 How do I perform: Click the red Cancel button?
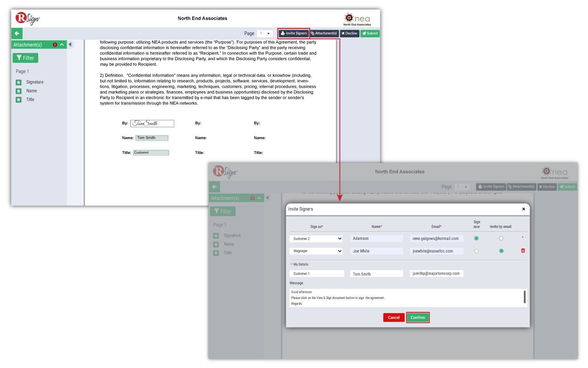(394, 317)
